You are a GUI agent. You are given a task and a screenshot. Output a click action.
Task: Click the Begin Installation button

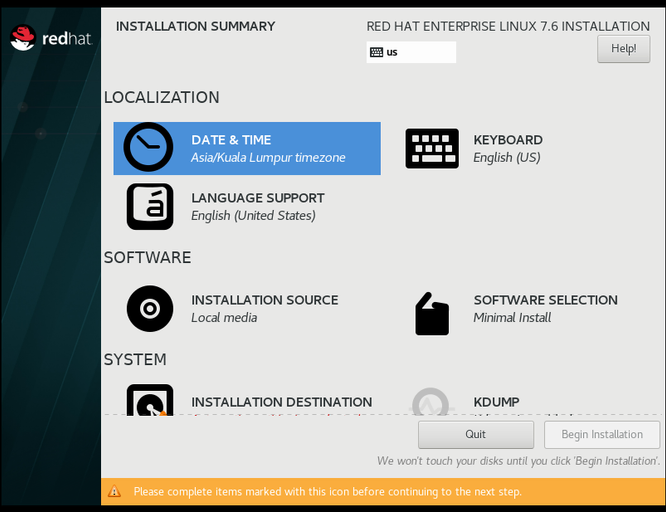[x=602, y=435]
